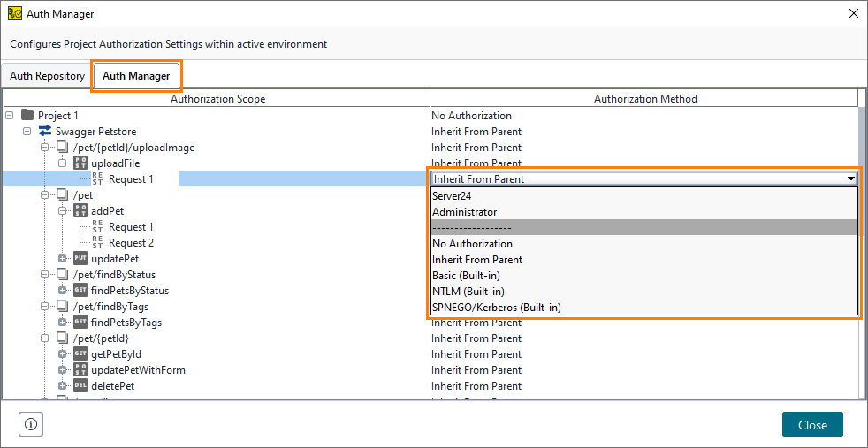Click the /pet resource icon
Screen dimensions: 868x448
tap(63, 195)
